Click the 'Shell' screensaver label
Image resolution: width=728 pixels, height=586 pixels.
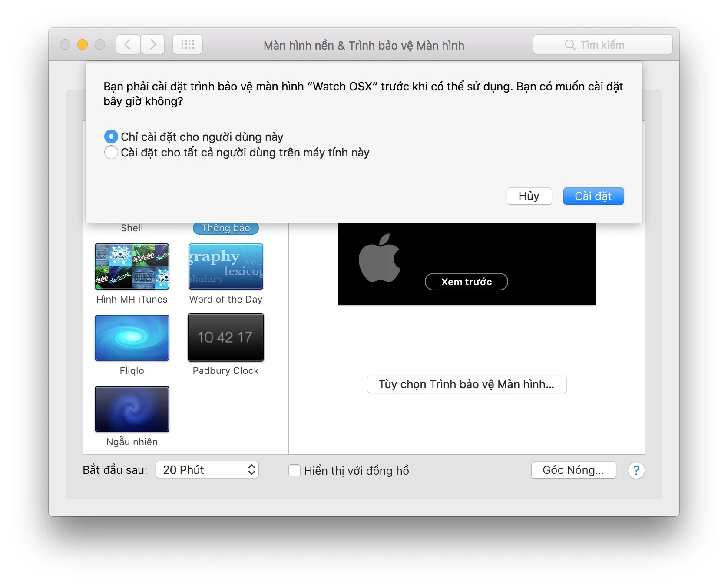[132, 228]
